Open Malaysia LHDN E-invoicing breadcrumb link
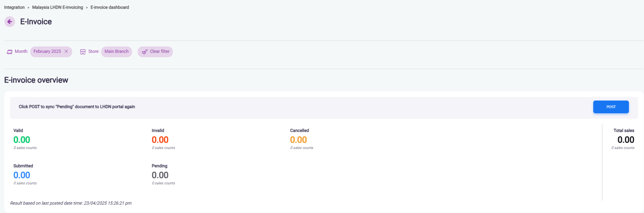Image resolution: width=644 pixels, height=213 pixels. (57, 8)
